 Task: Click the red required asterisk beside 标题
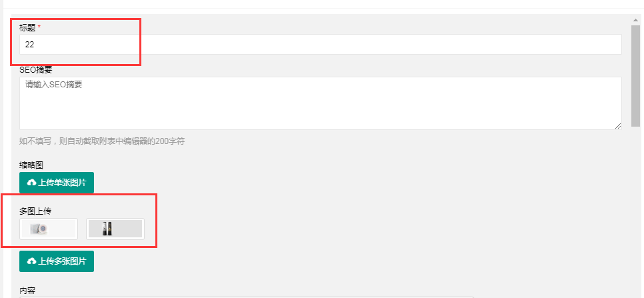[39, 27]
